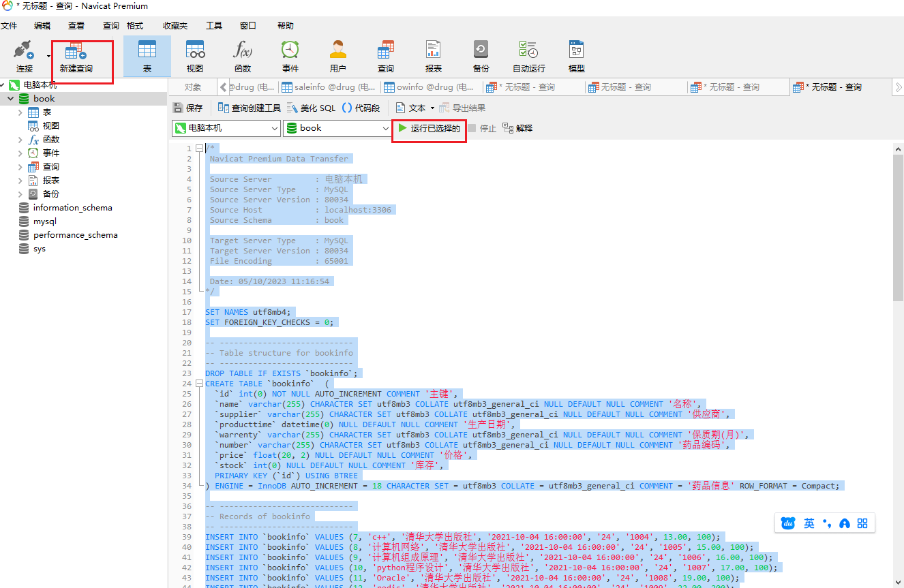Click 英 in the input method bar
Image resolution: width=904 pixels, height=588 pixels.
tap(809, 523)
